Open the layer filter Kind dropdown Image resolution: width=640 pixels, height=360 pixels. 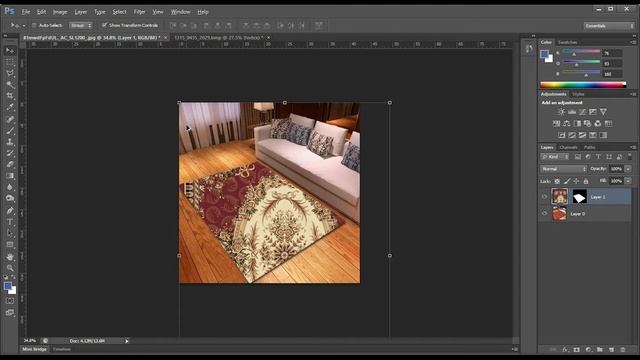(x=555, y=157)
